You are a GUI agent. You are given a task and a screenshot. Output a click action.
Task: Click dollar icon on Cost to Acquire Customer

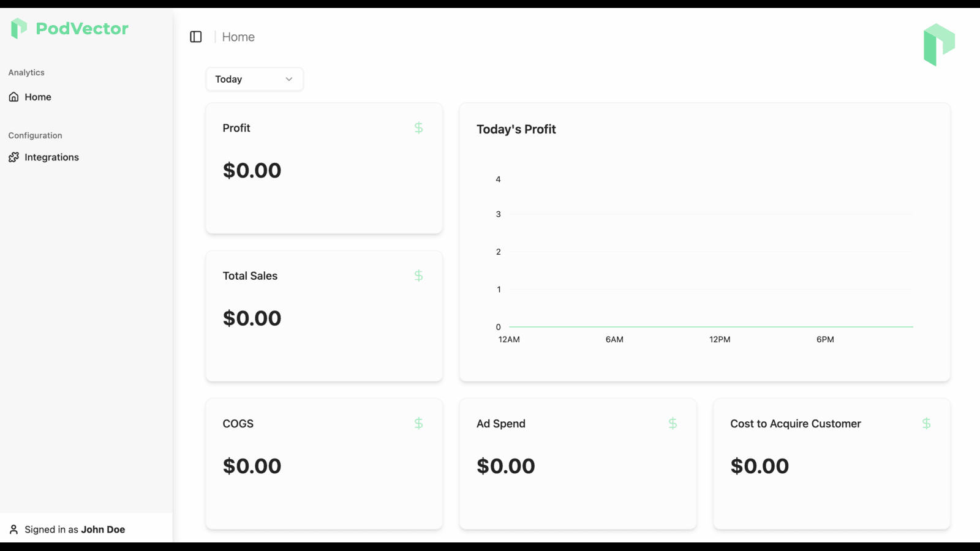[926, 423]
